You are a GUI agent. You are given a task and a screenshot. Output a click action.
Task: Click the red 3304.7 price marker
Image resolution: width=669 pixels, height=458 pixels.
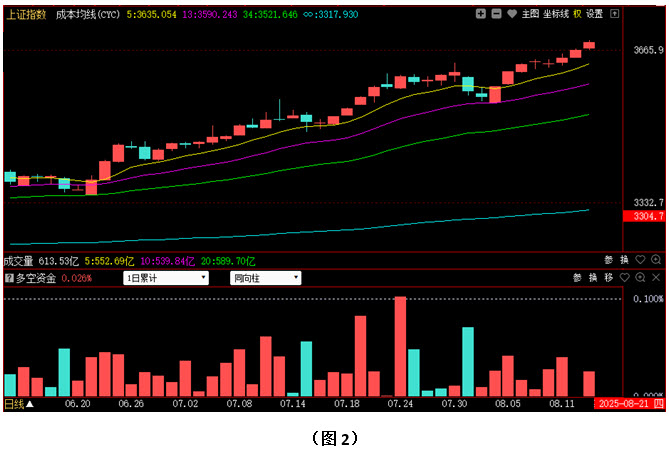(x=644, y=216)
